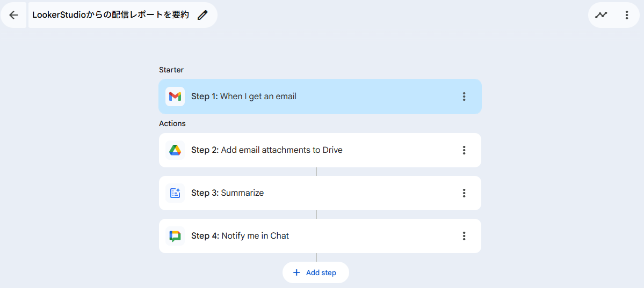Open the activity chart icon
The image size is (644, 288).
coord(601,15)
